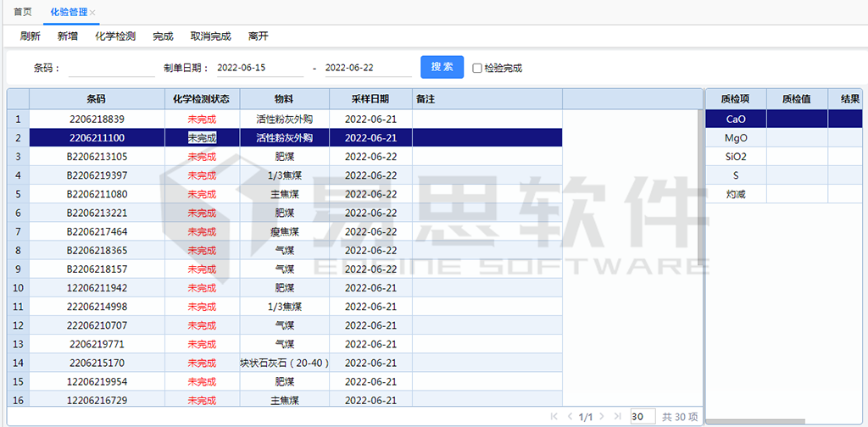The image size is (868, 427).
Task: Open the end date field 2022-06-22
Action: 364,68
